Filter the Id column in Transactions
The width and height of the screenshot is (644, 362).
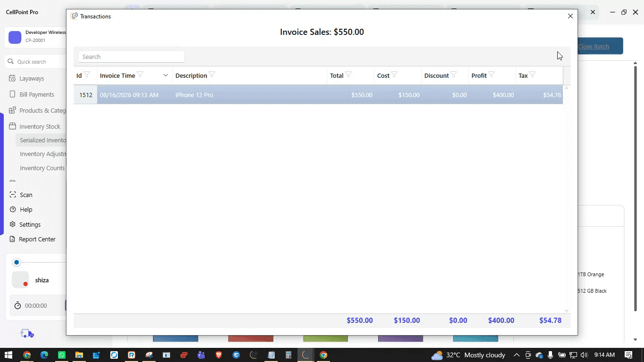87,74
